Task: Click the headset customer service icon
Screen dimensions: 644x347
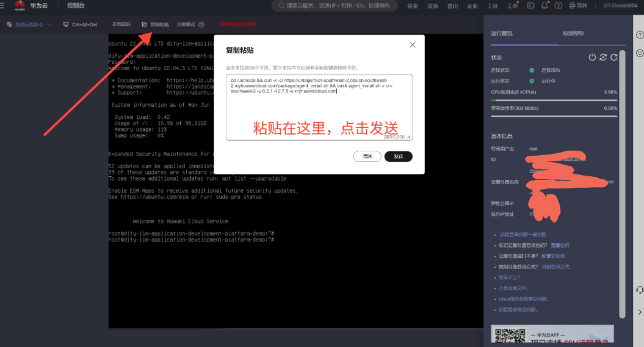Action: 639,290
